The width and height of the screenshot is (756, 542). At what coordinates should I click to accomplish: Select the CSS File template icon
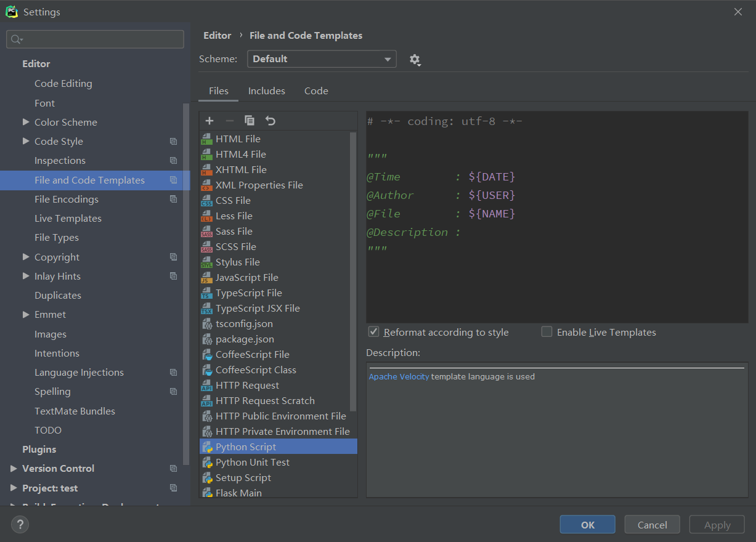coord(206,201)
